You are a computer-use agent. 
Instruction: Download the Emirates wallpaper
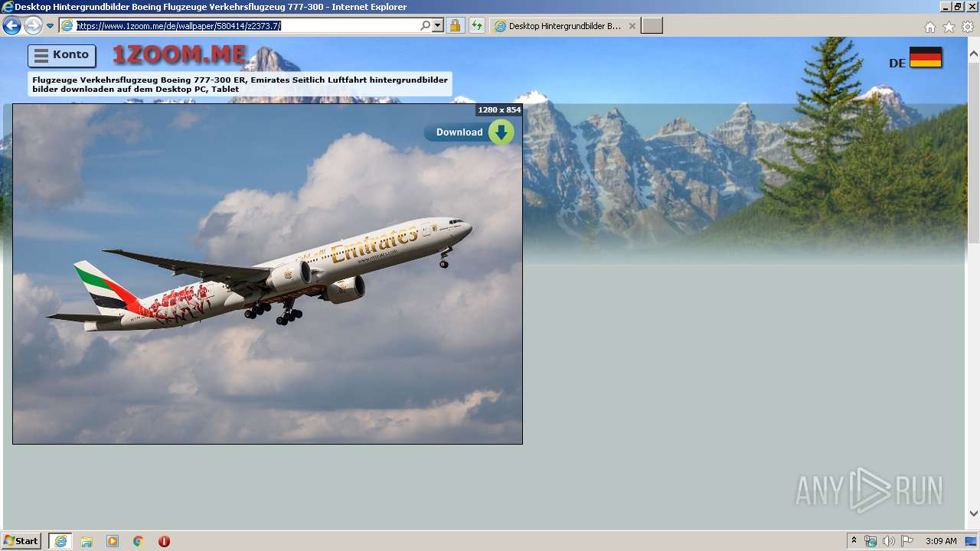[469, 132]
